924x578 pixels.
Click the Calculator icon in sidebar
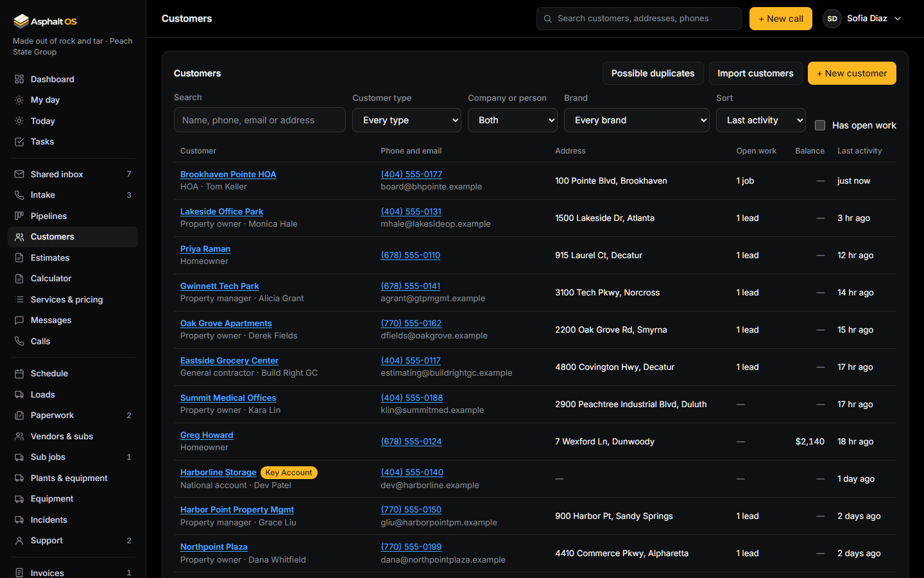click(19, 279)
